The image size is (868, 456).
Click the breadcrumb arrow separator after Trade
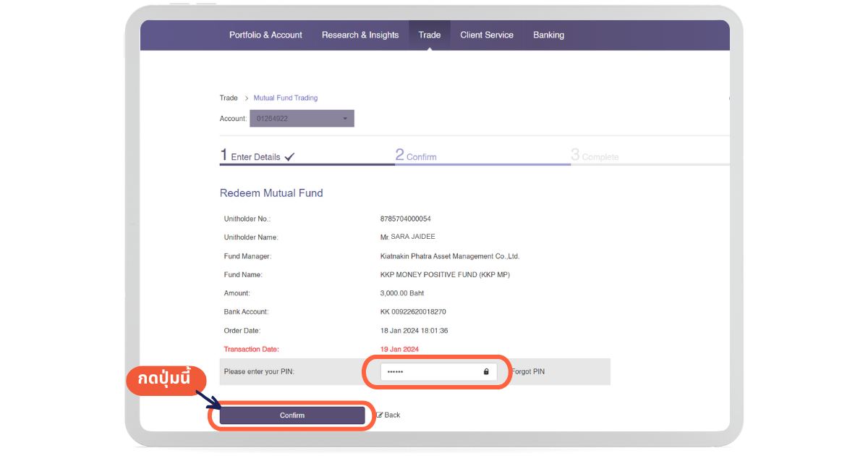click(246, 98)
